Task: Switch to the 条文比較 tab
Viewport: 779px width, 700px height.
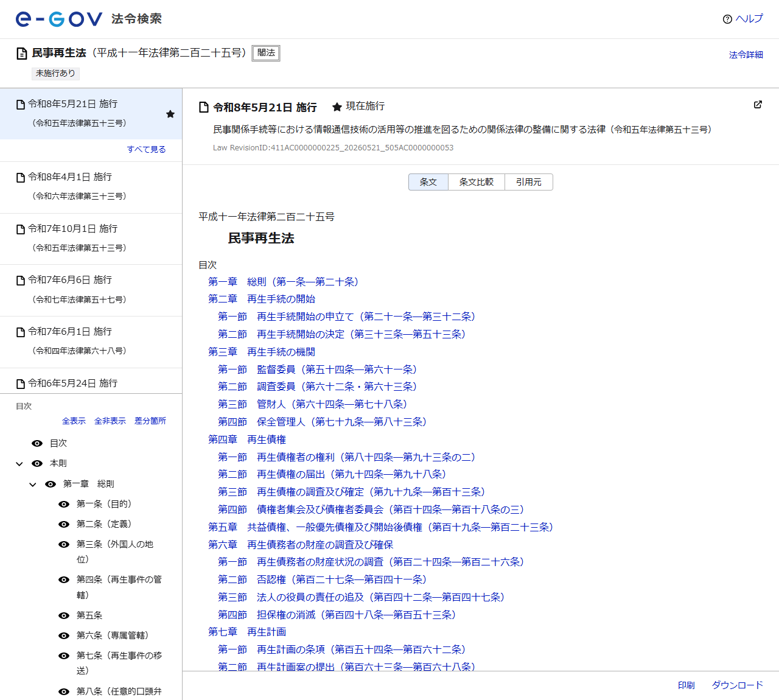Action: click(x=477, y=182)
